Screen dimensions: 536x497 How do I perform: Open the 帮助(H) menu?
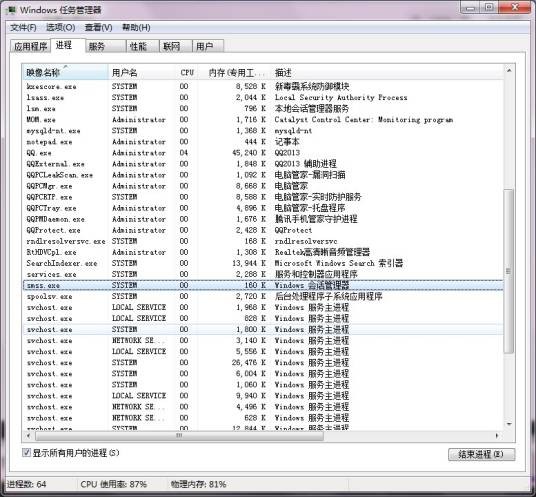136,27
